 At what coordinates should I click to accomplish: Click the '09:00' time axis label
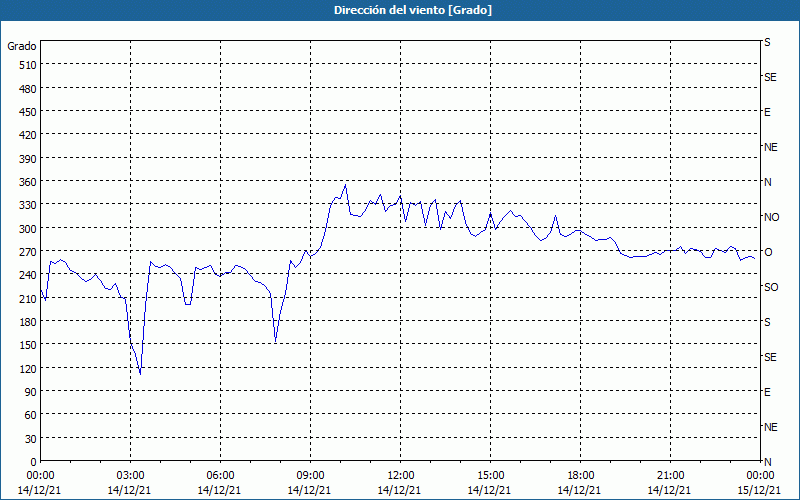pyautogui.click(x=310, y=476)
